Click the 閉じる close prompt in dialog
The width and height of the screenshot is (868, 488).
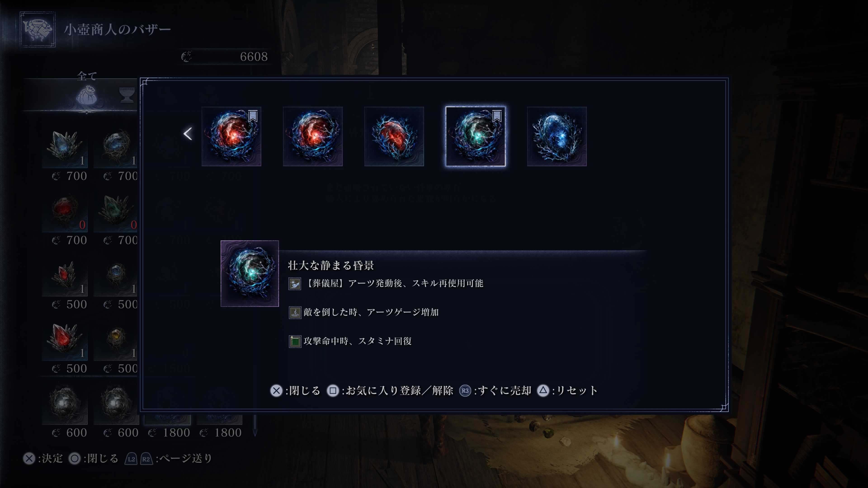(295, 391)
